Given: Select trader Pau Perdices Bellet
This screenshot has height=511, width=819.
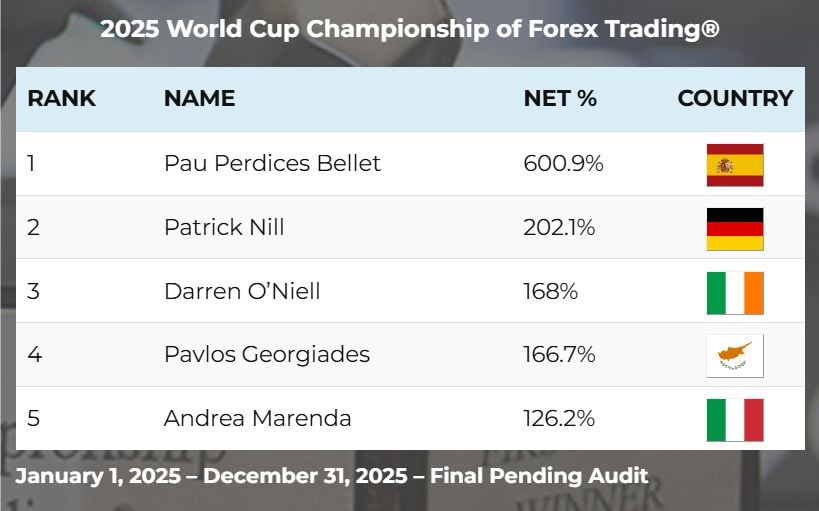Looking at the screenshot, I should coord(272,163).
